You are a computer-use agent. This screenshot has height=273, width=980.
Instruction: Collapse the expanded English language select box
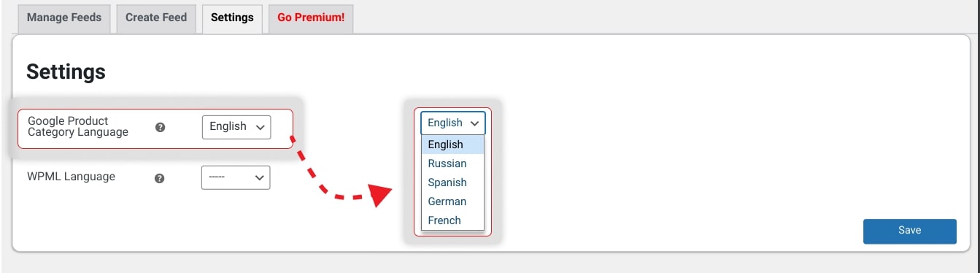click(x=452, y=123)
